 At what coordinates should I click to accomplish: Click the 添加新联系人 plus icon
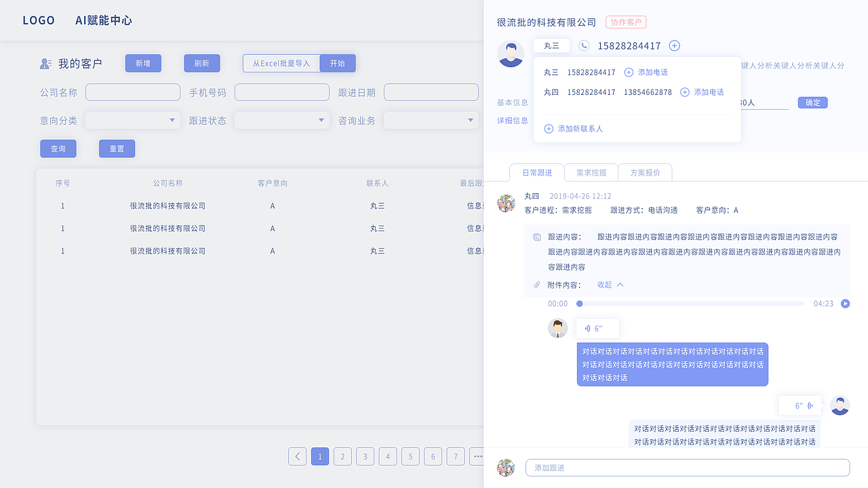(549, 128)
